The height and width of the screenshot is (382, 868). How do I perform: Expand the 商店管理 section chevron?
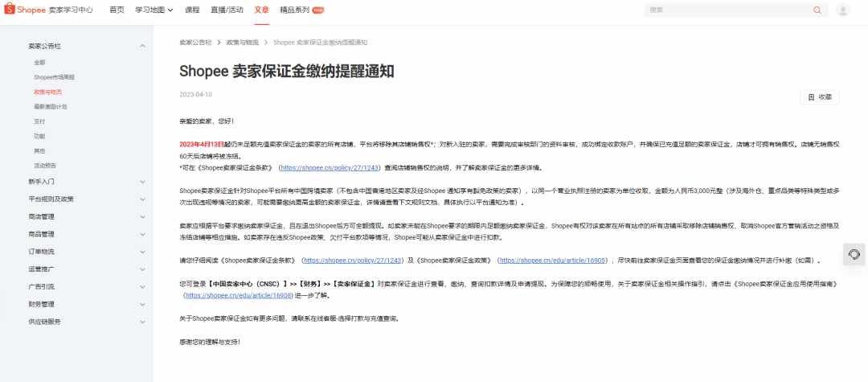(x=142, y=216)
